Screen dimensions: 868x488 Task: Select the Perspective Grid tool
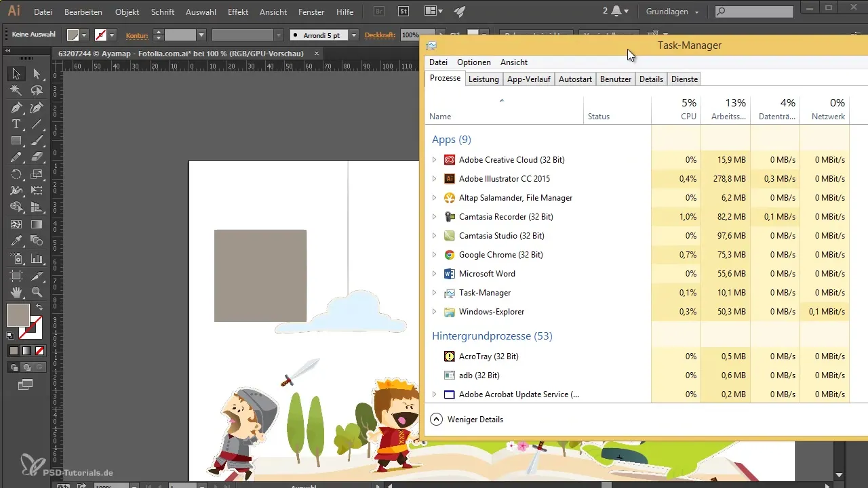point(37,207)
